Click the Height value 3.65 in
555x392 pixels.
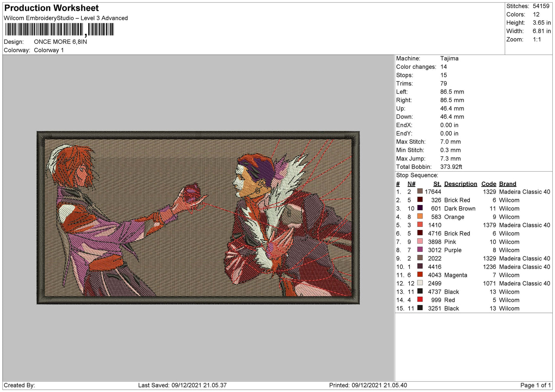click(x=542, y=23)
